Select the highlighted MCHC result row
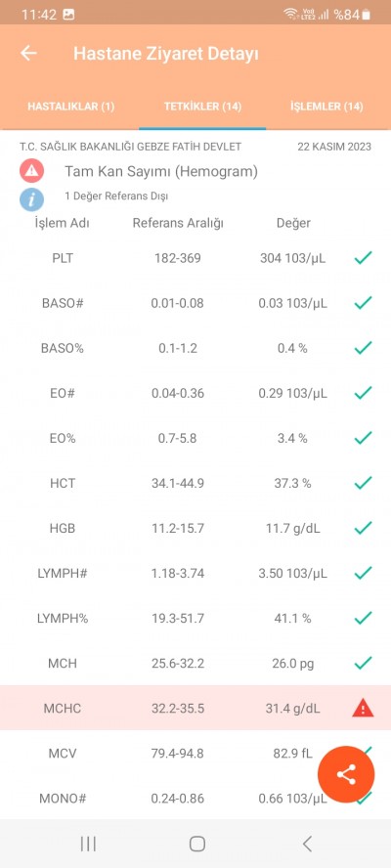Image resolution: width=391 pixels, height=868 pixels. 195,708
